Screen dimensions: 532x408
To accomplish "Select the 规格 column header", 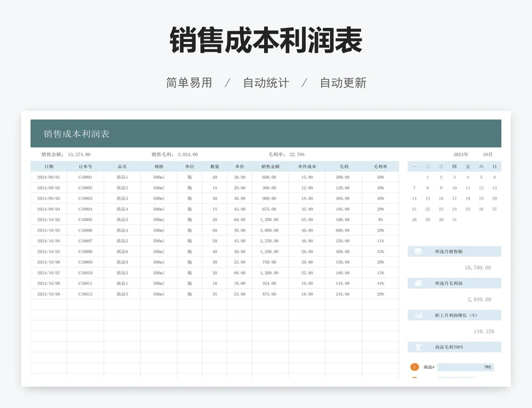I will (x=159, y=166).
